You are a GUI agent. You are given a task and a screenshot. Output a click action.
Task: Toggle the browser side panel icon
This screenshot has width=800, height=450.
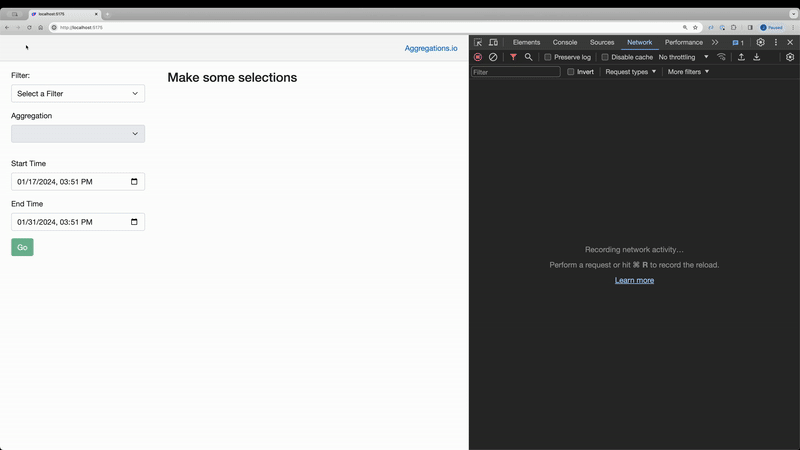(x=750, y=28)
